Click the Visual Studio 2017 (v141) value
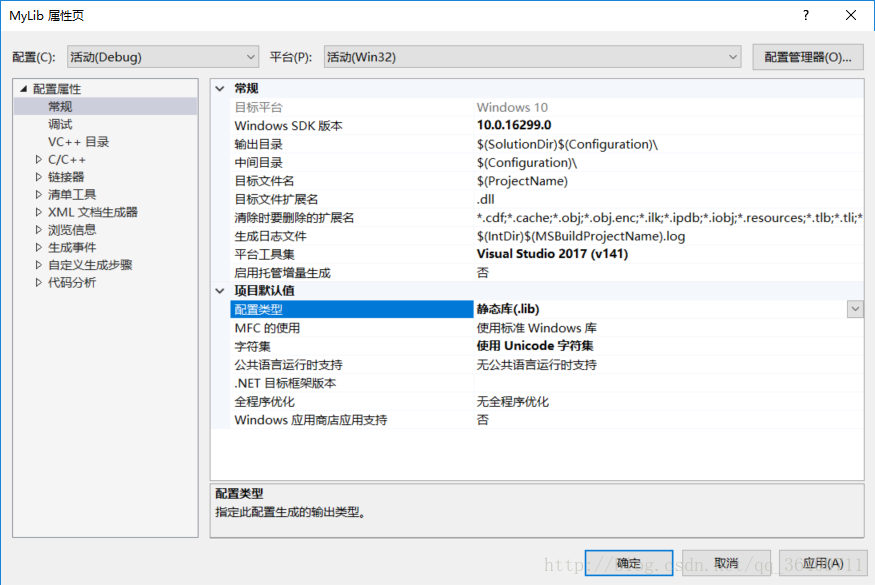Viewport: 875px width, 585px height. (x=552, y=254)
